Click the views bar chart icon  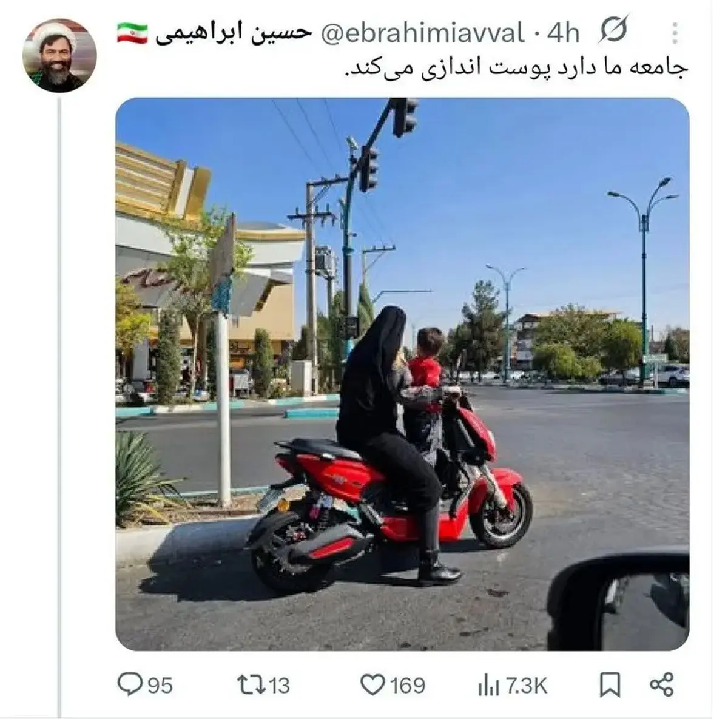488,686
